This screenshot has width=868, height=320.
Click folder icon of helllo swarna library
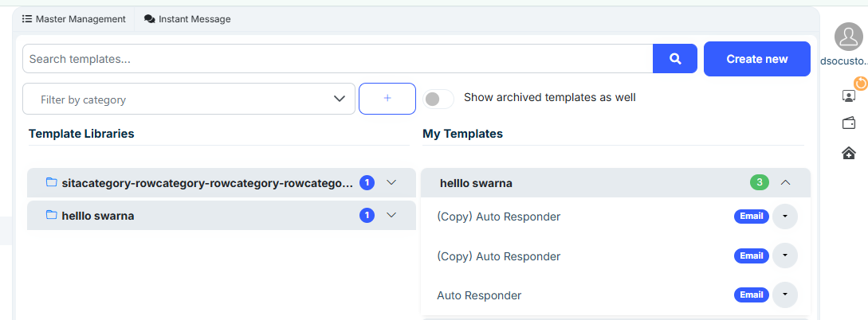[51, 215]
